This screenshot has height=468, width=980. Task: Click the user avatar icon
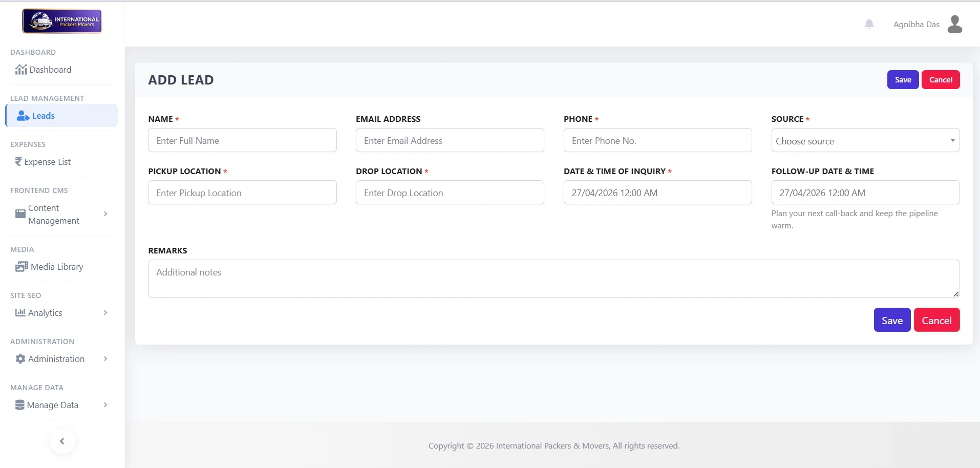955,24
